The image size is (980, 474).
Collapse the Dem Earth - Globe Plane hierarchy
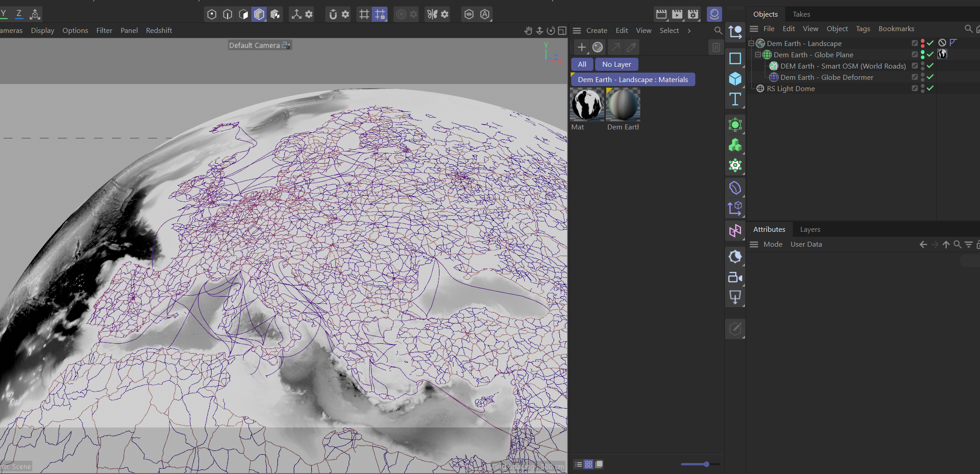(x=758, y=55)
